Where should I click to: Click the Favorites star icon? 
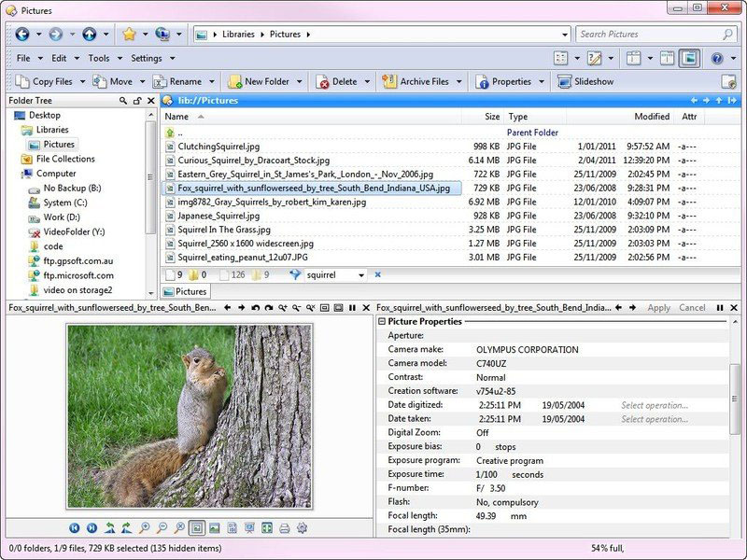(129, 35)
